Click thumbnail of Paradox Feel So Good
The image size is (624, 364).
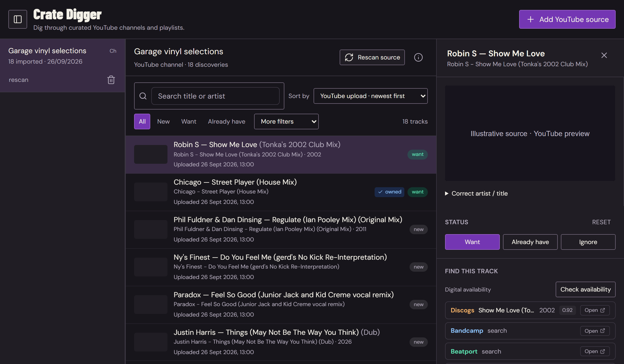151,305
